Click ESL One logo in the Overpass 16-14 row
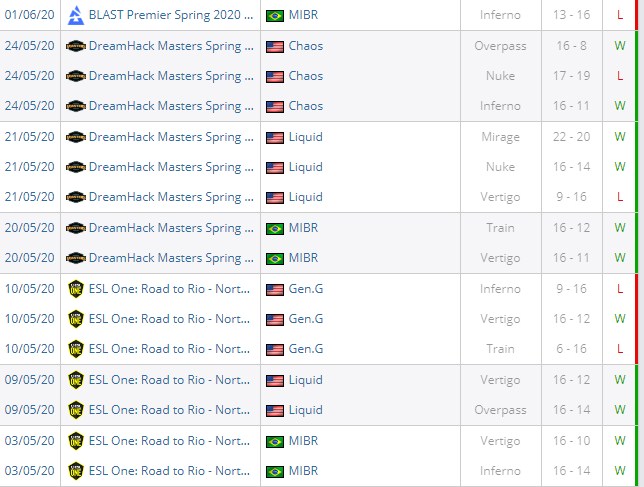This screenshot has width=644, height=487. pyautogui.click(x=75, y=410)
